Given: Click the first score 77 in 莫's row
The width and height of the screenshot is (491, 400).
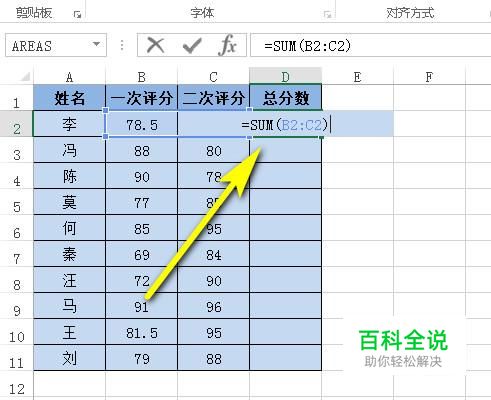Looking at the screenshot, I should click(x=142, y=202).
